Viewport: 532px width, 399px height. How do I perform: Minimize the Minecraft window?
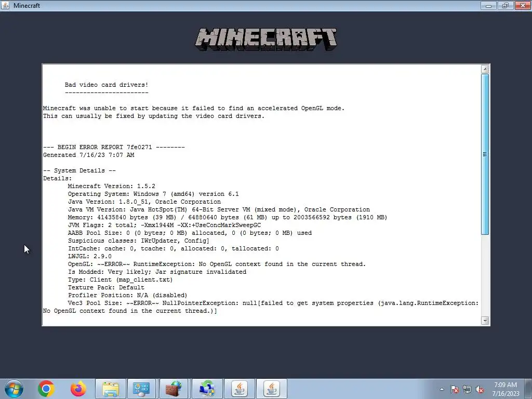[x=488, y=5]
